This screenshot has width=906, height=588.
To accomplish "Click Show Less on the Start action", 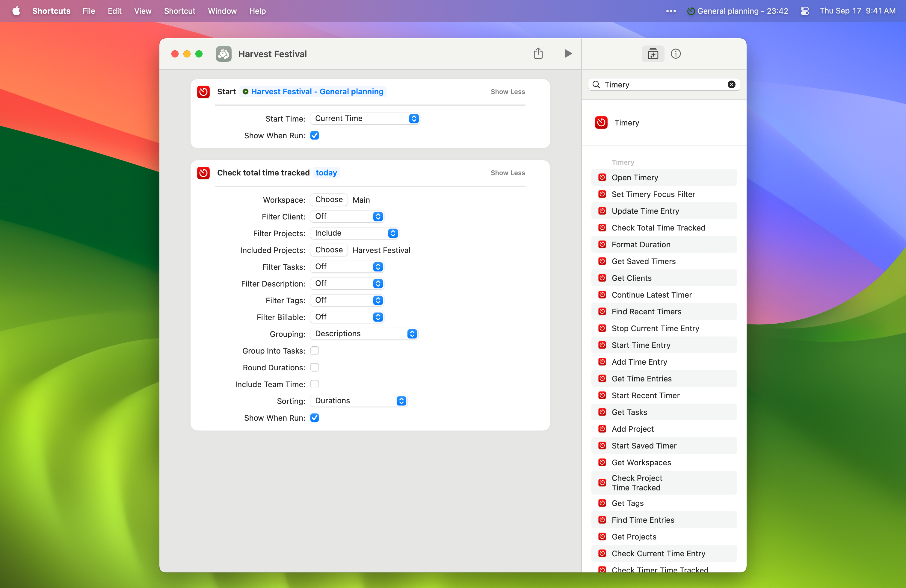I will click(x=508, y=92).
